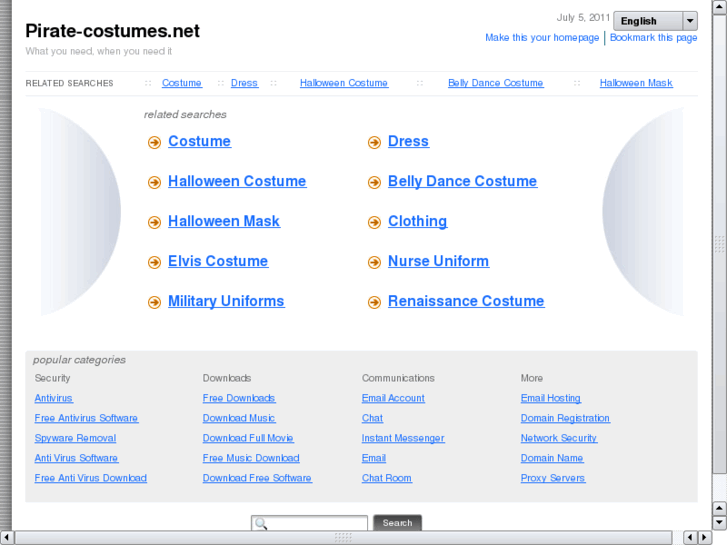Click Make this your homepage link
Viewport: 727px width, 545px height.
[x=542, y=38]
